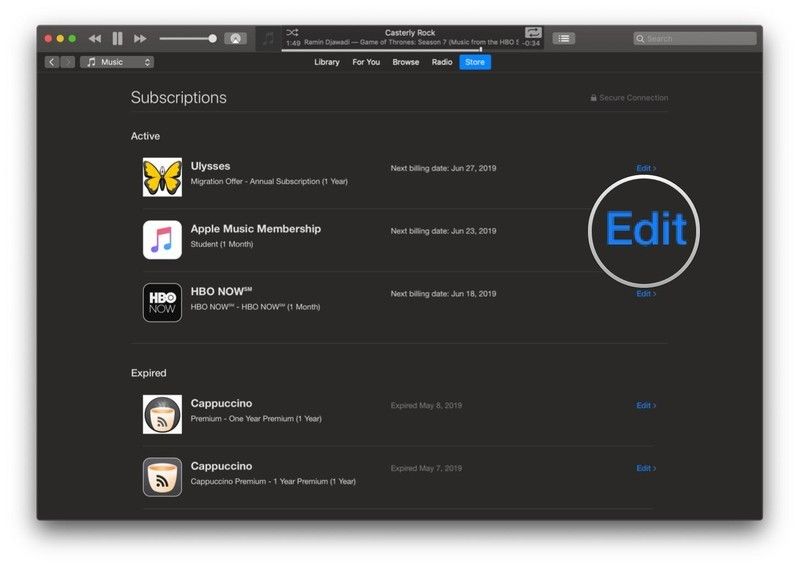
Task: Click the yellow minimize window button
Action: tap(60, 38)
